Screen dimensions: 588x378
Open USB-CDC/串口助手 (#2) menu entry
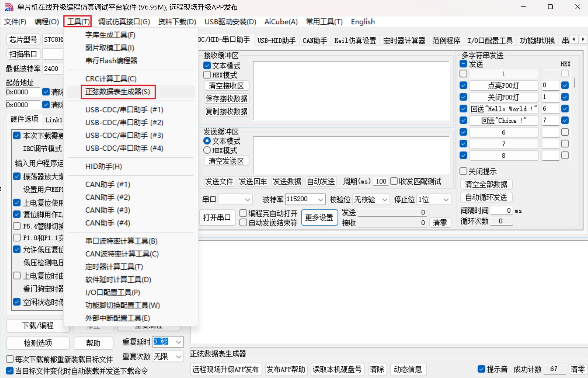tap(125, 122)
